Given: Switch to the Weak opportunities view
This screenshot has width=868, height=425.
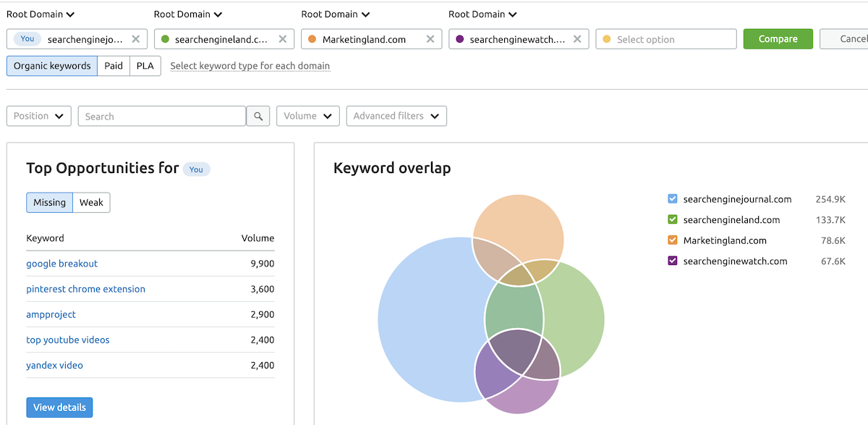Looking at the screenshot, I should 91,203.
